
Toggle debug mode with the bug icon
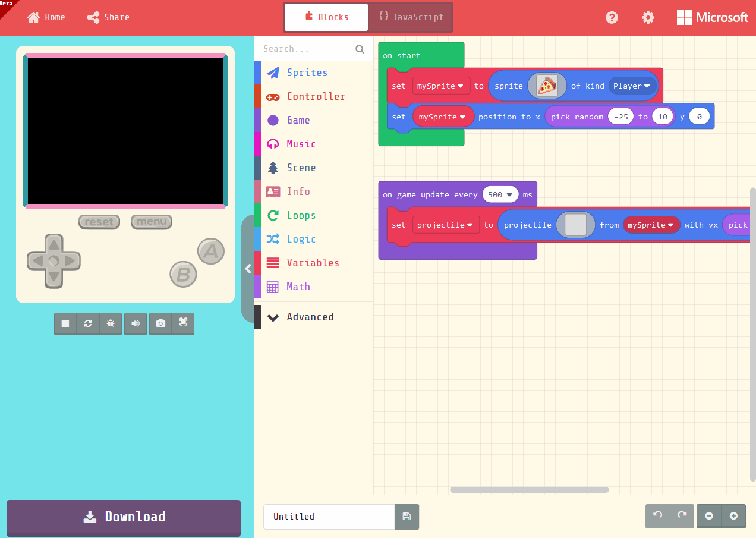coord(111,323)
